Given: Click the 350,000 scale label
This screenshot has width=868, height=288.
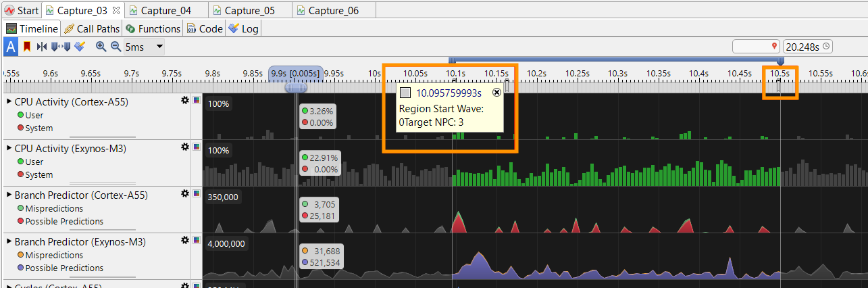Looking at the screenshot, I should tap(224, 197).
